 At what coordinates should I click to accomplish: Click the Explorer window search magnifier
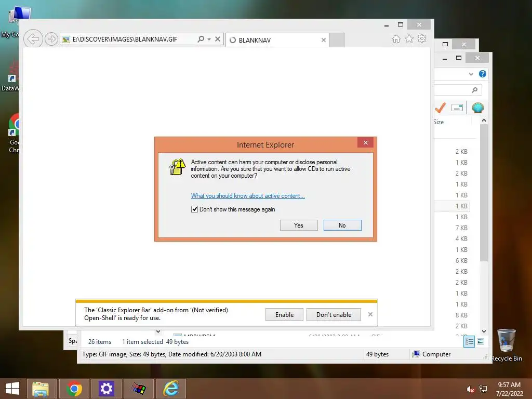pos(475,90)
